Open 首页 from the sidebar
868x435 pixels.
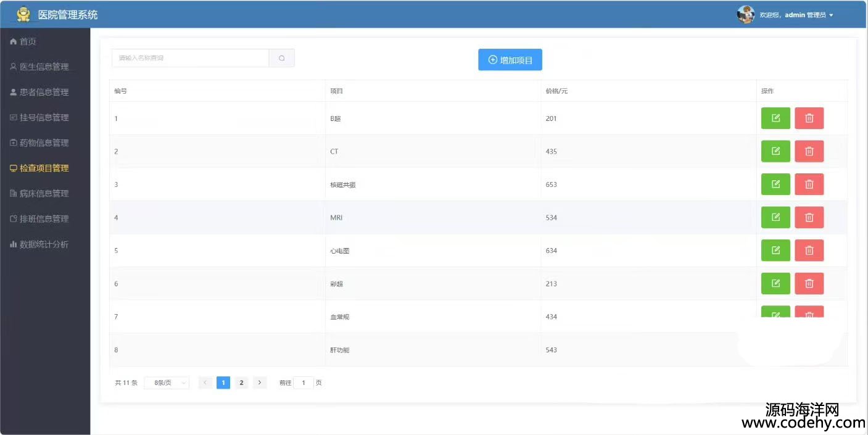pos(28,41)
